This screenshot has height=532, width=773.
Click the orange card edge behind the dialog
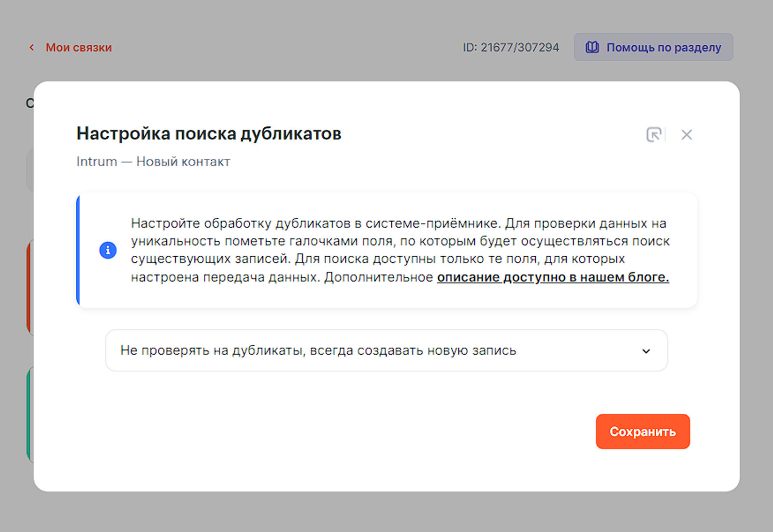[x=29, y=287]
